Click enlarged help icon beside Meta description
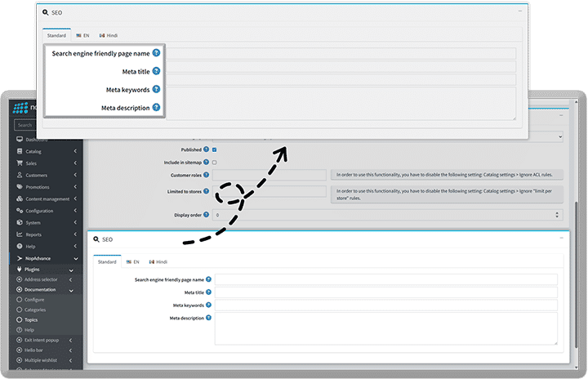This screenshot has width=588, height=379. coord(156,107)
